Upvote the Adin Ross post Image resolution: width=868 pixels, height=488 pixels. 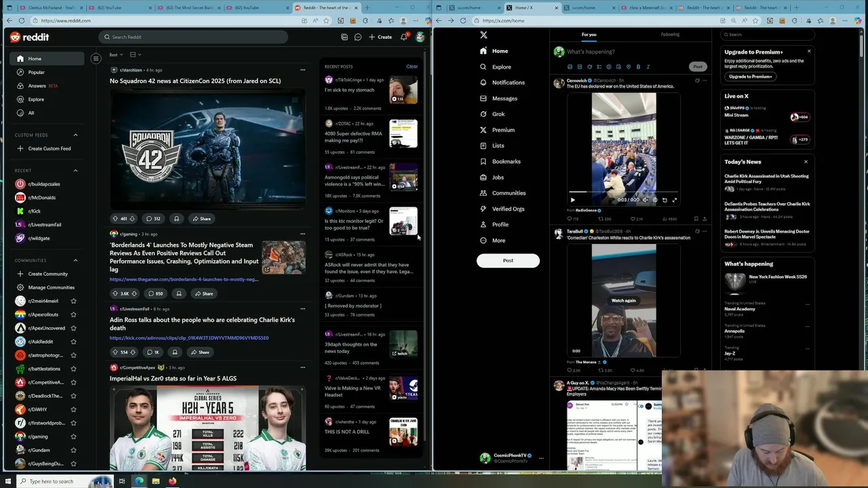(115, 352)
